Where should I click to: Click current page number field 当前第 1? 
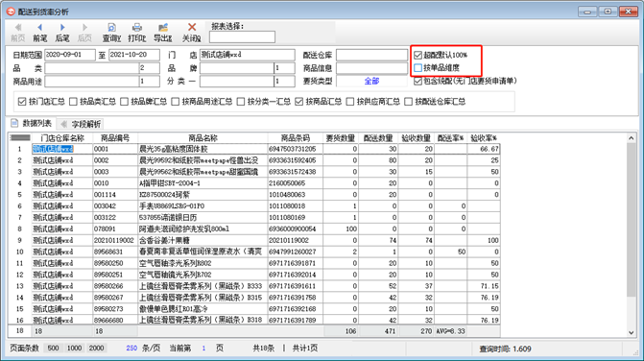click(203, 349)
